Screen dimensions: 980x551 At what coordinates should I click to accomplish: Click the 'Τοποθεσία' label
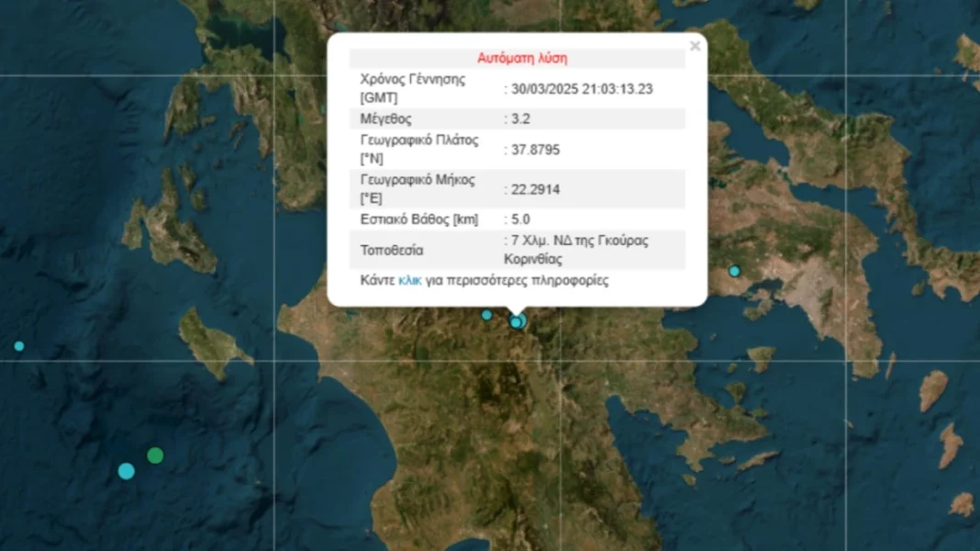392,250
